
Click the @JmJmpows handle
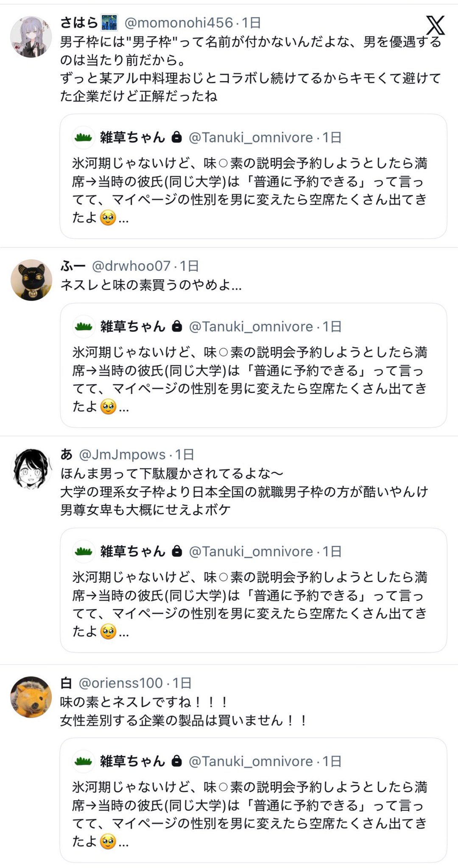tap(122, 454)
